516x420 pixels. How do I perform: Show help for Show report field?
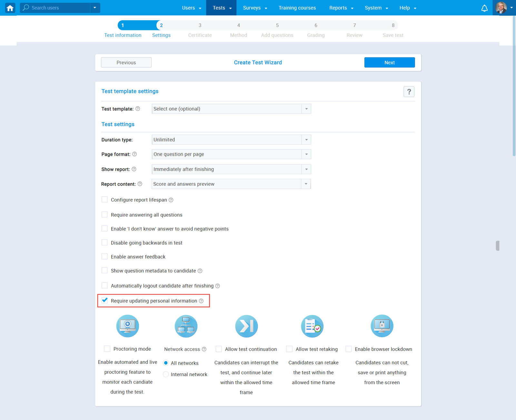point(134,169)
